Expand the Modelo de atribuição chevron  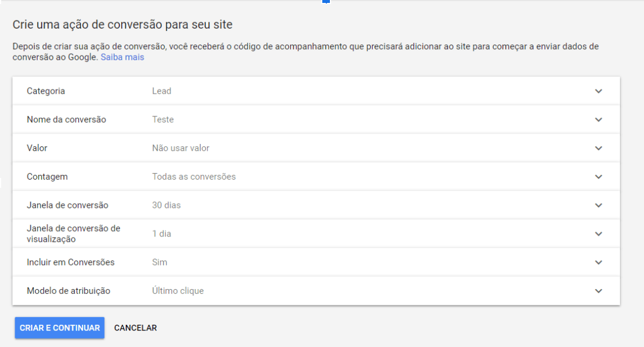coord(598,291)
